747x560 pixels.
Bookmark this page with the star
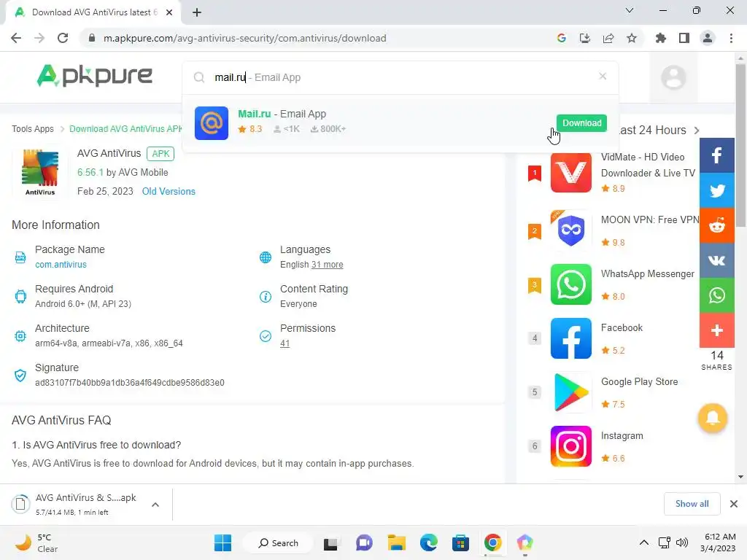point(632,38)
